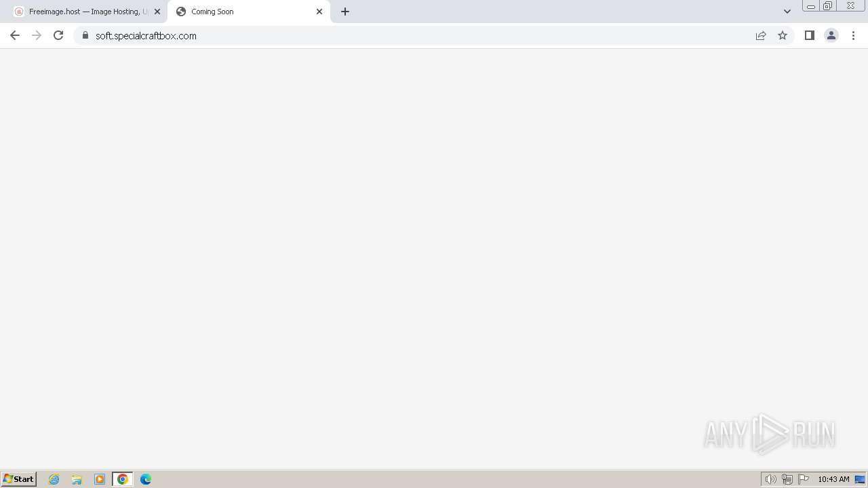Open the Chrome three-dot menu
This screenshot has height=488, width=868.
pyautogui.click(x=854, y=35)
